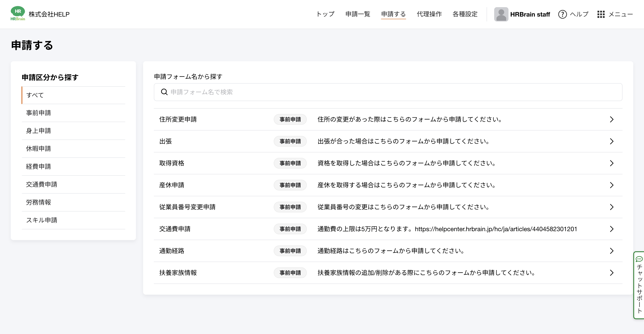Click the HRBrain staff avatar
The height and width of the screenshot is (334, 644).
501,14
